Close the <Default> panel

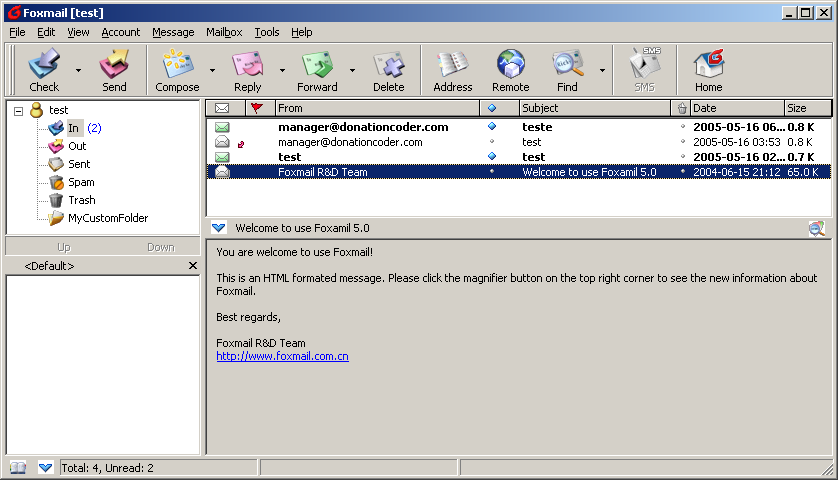(193, 266)
